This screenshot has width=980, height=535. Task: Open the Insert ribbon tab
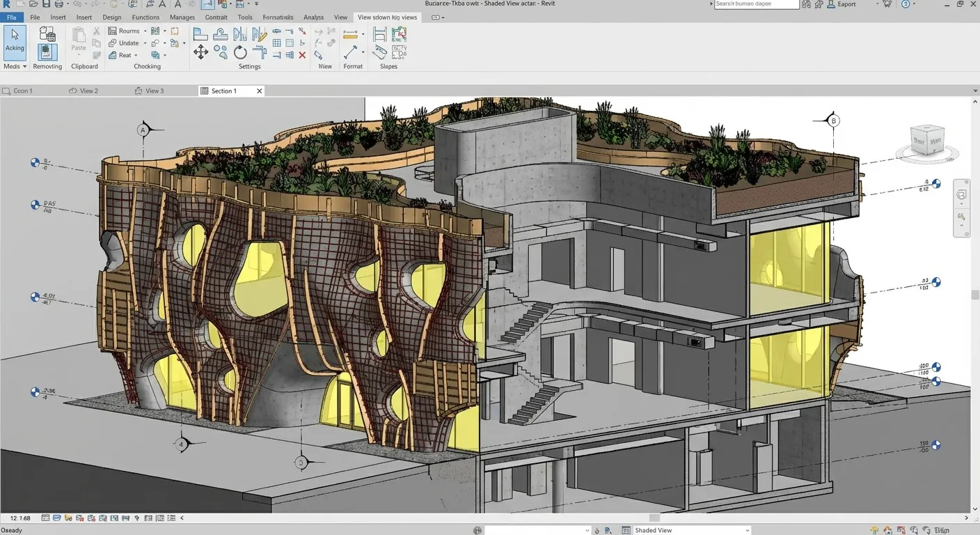[x=58, y=17]
